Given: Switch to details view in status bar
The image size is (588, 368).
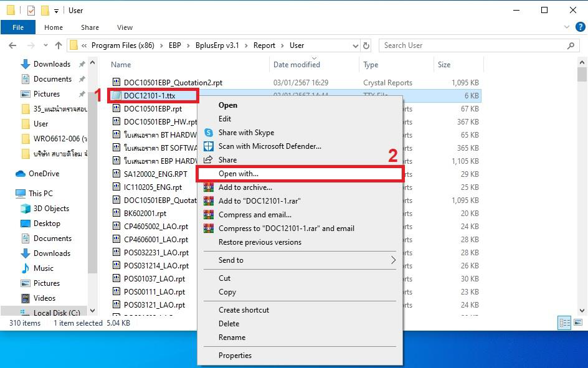Looking at the screenshot, I should (x=564, y=323).
